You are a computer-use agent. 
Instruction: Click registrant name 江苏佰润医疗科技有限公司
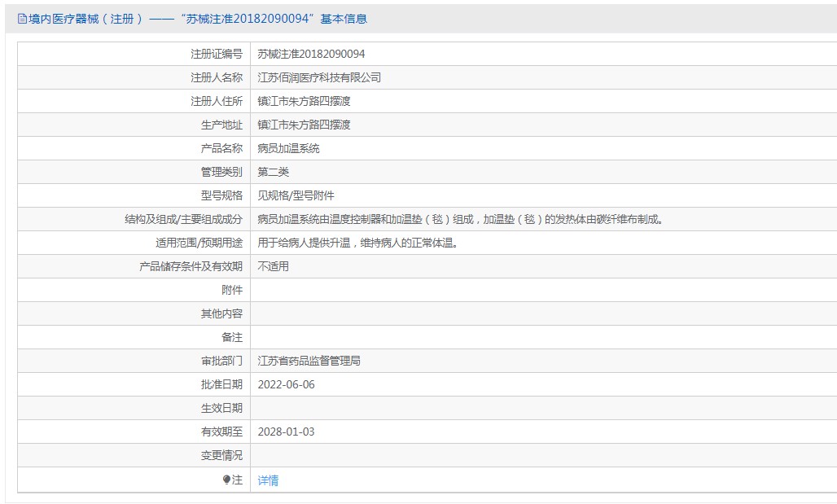pyautogui.click(x=319, y=77)
